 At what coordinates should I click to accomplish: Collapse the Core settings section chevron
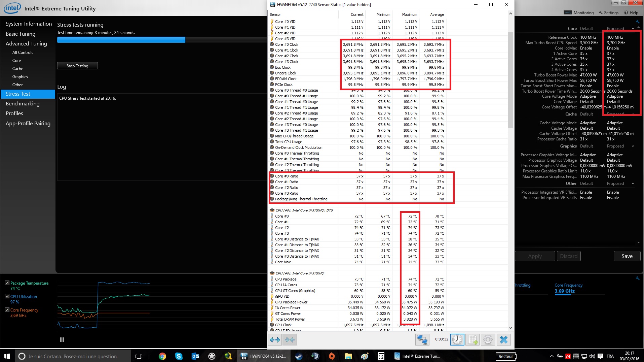[x=633, y=29]
